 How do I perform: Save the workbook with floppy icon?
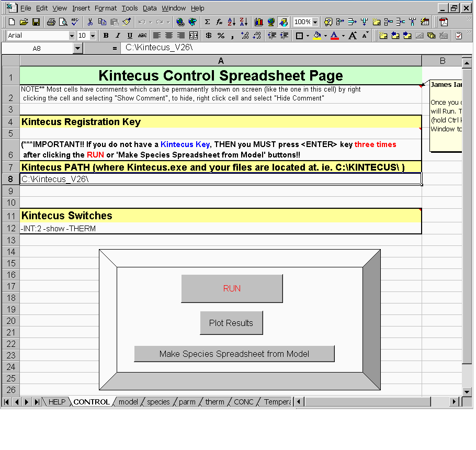click(36, 22)
